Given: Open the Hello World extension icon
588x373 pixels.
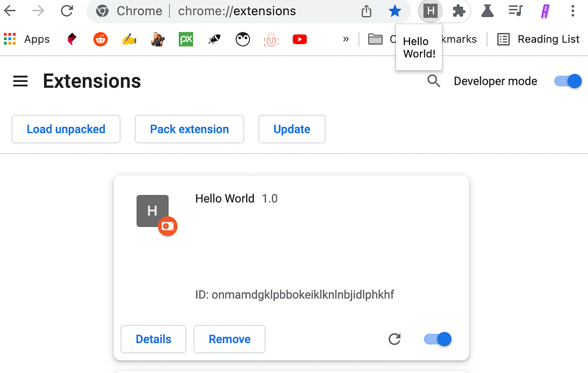Looking at the screenshot, I should click(x=430, y=11).
